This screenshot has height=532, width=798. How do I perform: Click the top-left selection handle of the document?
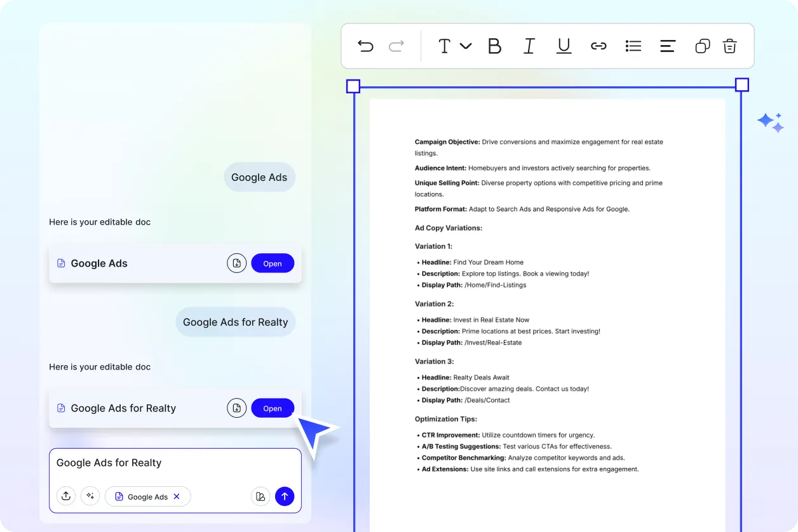[353, 86]
